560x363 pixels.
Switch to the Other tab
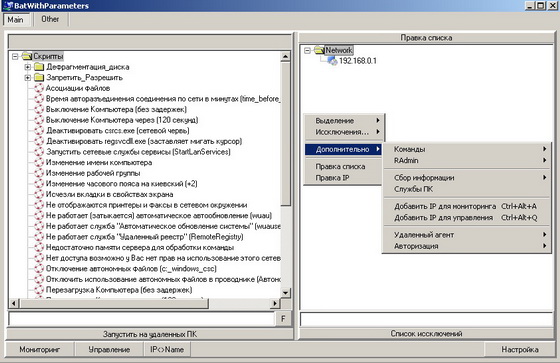point(50,19)
